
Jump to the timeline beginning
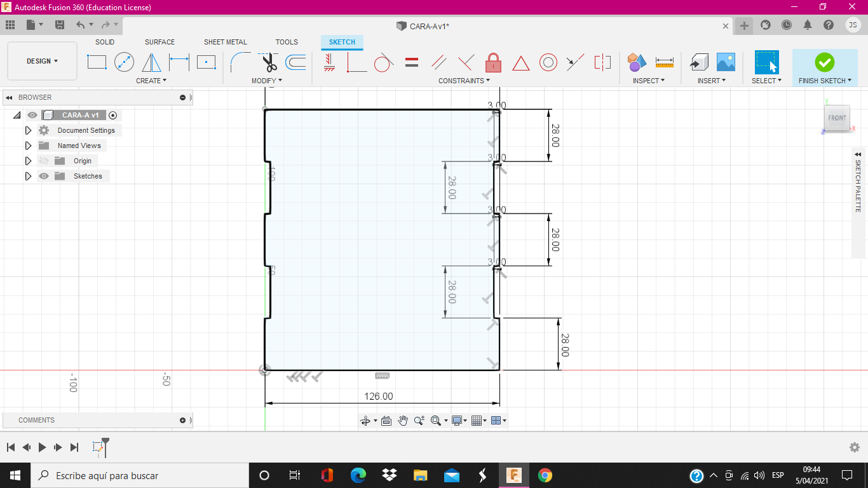click(10, 447)
